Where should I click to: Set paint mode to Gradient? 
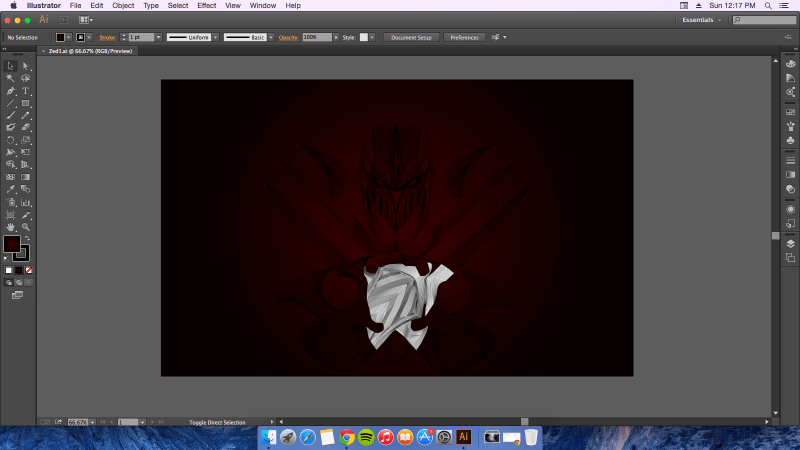19,270
